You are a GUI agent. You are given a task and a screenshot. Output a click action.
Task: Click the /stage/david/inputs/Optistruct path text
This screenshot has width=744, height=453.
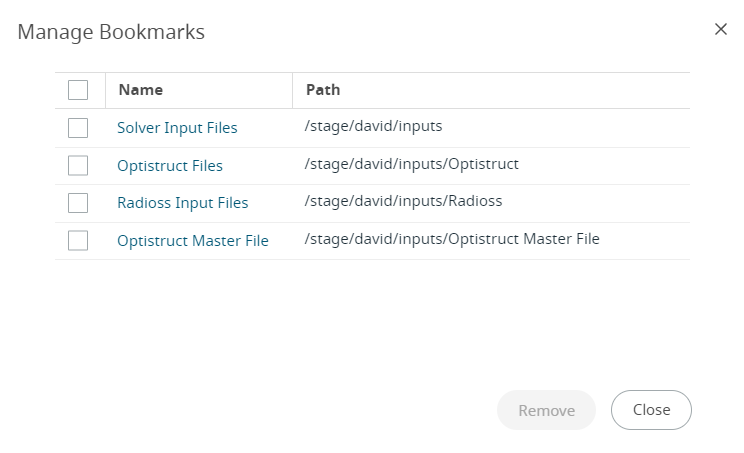point(411,164)
